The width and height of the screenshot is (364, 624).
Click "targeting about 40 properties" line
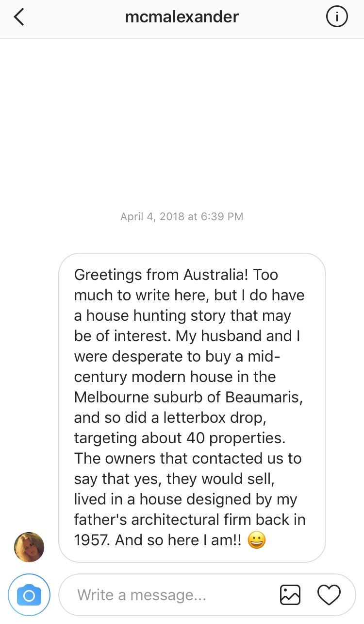pyautogui.click(x=180, y=438)
